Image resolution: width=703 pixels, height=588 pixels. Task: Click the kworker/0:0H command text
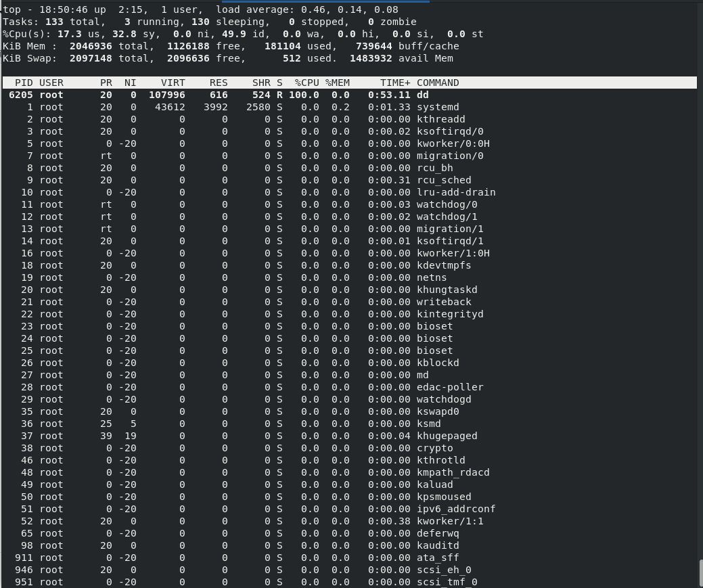(453, 143)
